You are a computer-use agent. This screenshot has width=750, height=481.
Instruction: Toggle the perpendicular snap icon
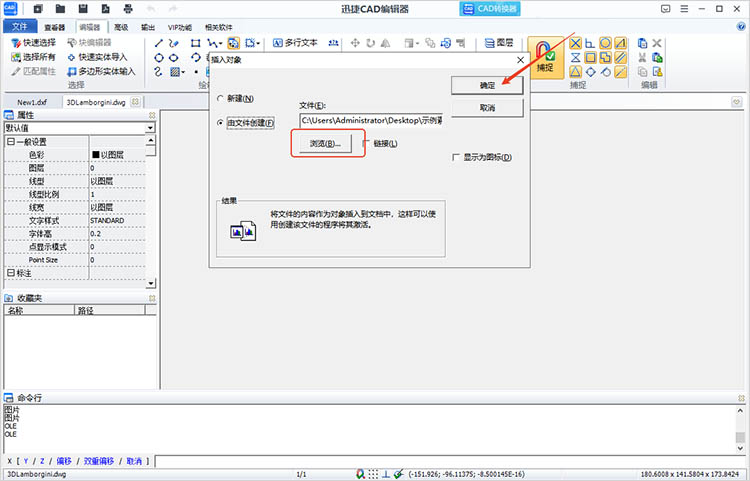pos(590,44)
